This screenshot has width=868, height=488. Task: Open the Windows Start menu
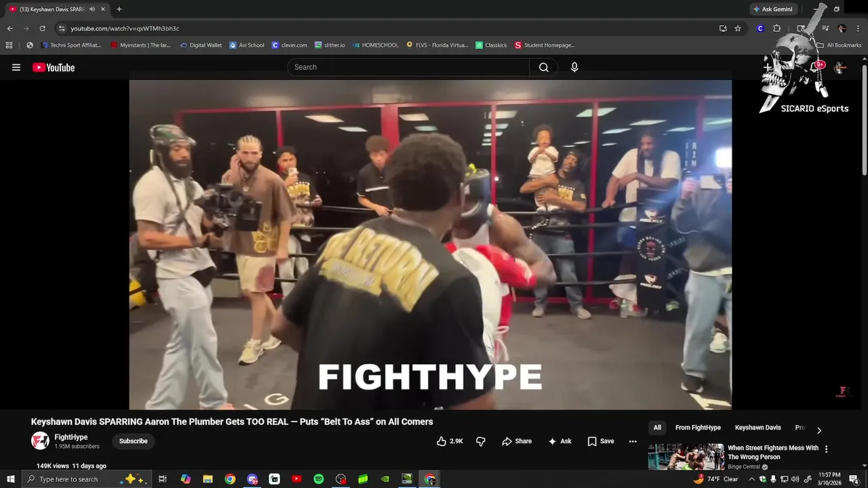point(10,479)
